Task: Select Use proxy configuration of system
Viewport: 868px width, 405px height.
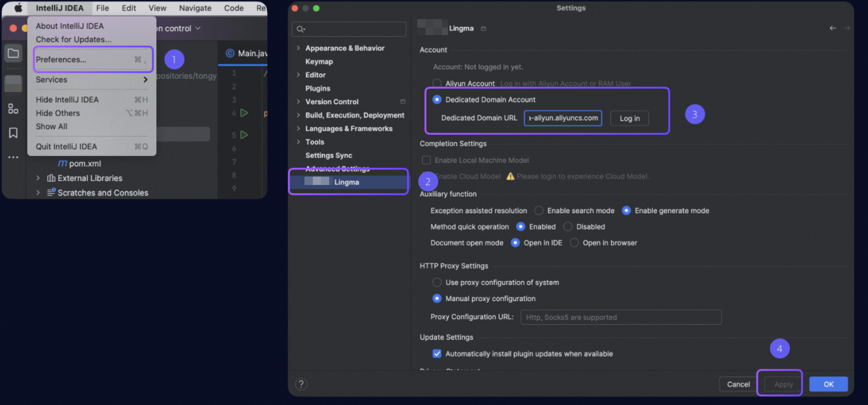Action: (437, 282)
